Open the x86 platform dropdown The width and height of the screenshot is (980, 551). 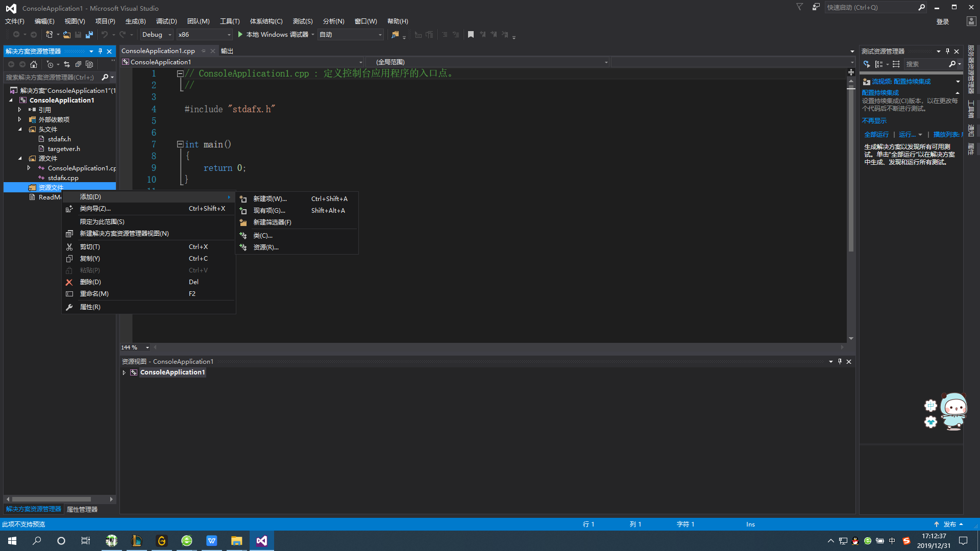204,35
